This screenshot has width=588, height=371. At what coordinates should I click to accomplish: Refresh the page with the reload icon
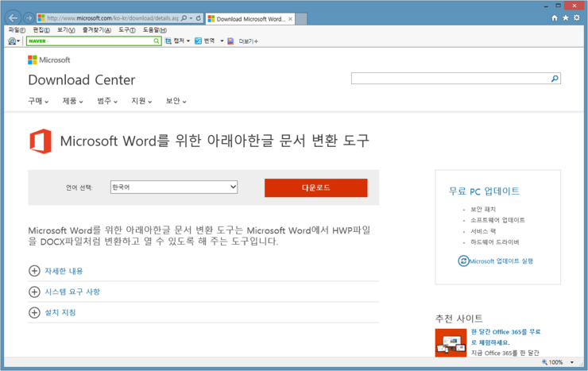199,18
